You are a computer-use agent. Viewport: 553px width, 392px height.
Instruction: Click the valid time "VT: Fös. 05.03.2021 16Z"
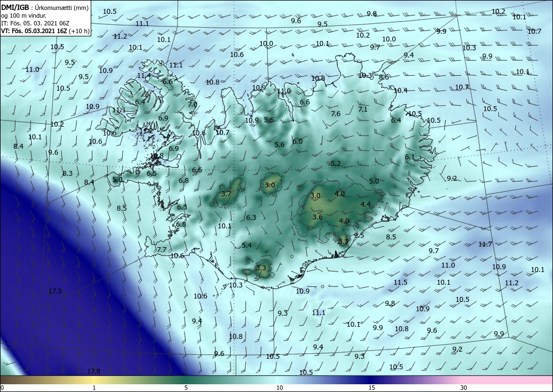(x=35, y=31)
